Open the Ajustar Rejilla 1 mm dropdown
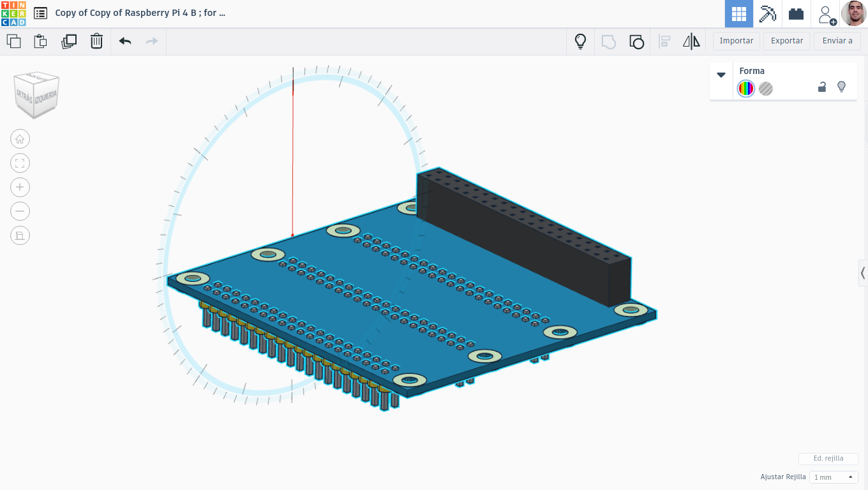Image resolution: width=868 pixels, height=490 pixels. point(833,477)
